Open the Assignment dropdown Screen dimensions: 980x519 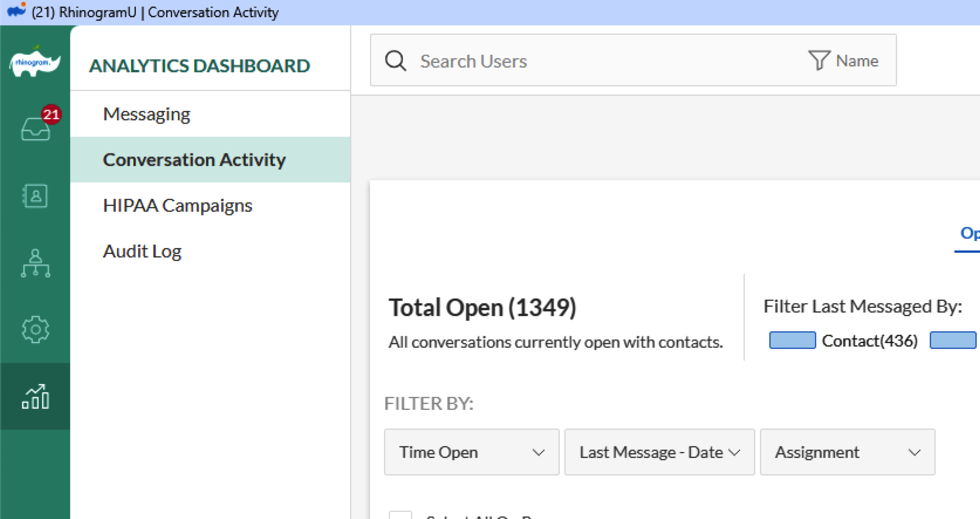[x=847, y=452]
